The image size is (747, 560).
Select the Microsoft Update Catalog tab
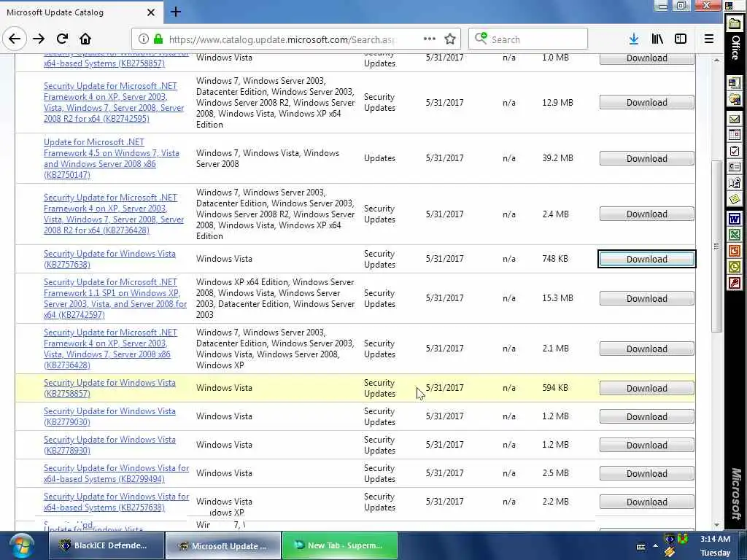[81, 12]
